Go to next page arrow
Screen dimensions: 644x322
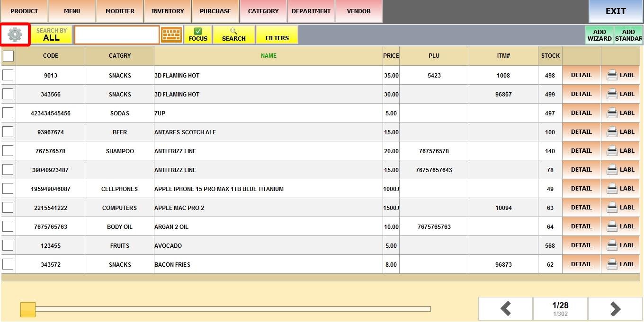point(615,309)
